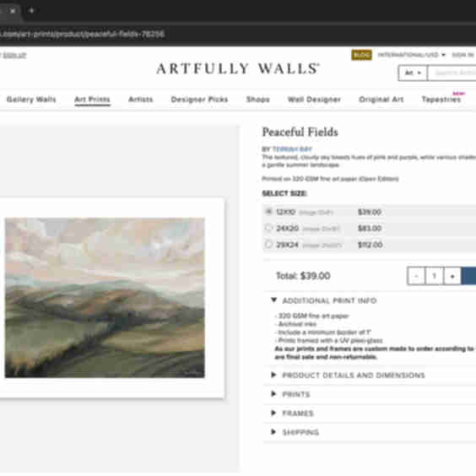Open the Designer Picks menu item
The height and width of the screenshot is (476, 476).
tap(199, 100)
